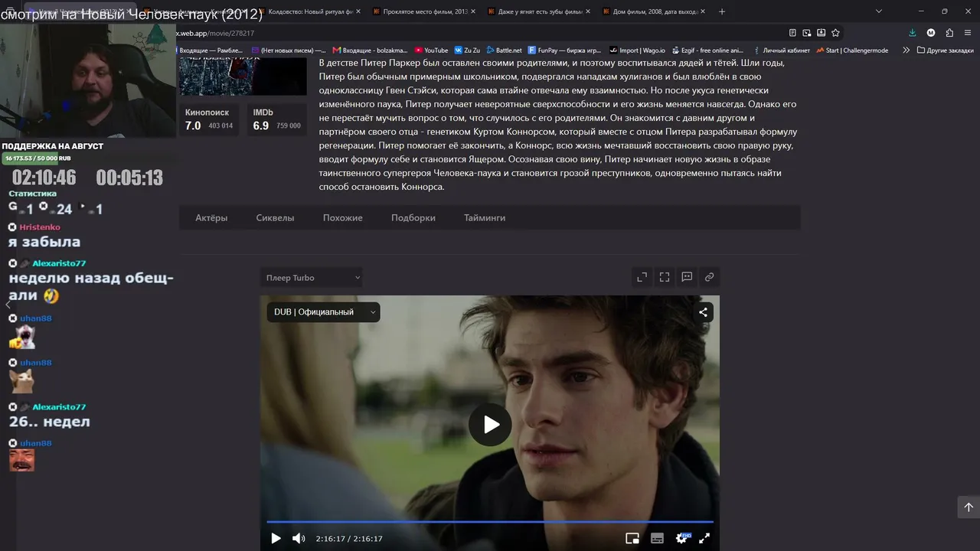Open the Личный кабинет bookmark
The image size is (980, 551).
[x=781, y=51]
